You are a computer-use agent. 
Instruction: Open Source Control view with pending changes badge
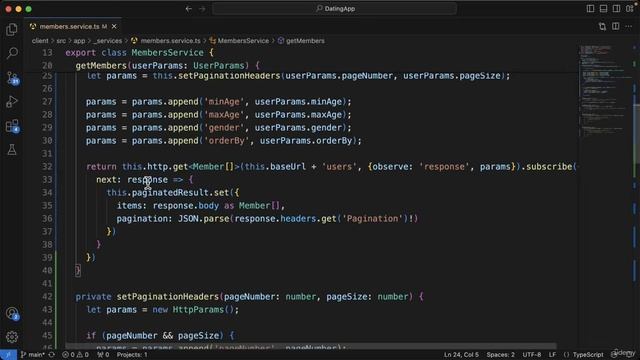(x=12, y=78)
